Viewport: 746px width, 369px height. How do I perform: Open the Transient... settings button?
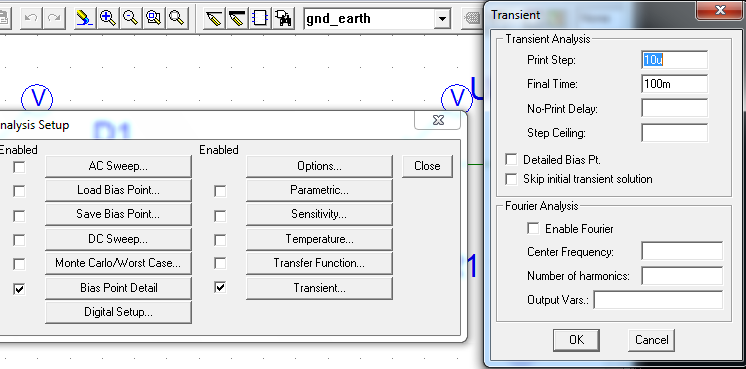pyautogui.click(x=319, y=288)
